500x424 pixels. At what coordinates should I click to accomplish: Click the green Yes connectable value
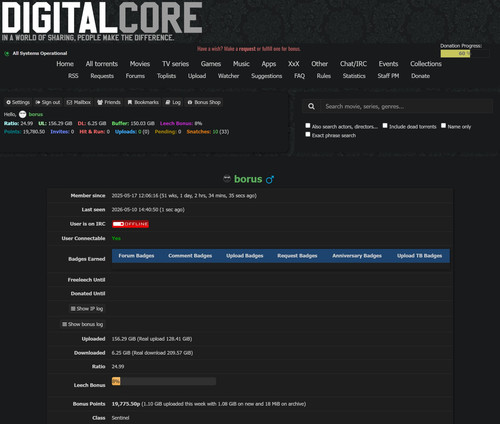(x=116, y=238)
